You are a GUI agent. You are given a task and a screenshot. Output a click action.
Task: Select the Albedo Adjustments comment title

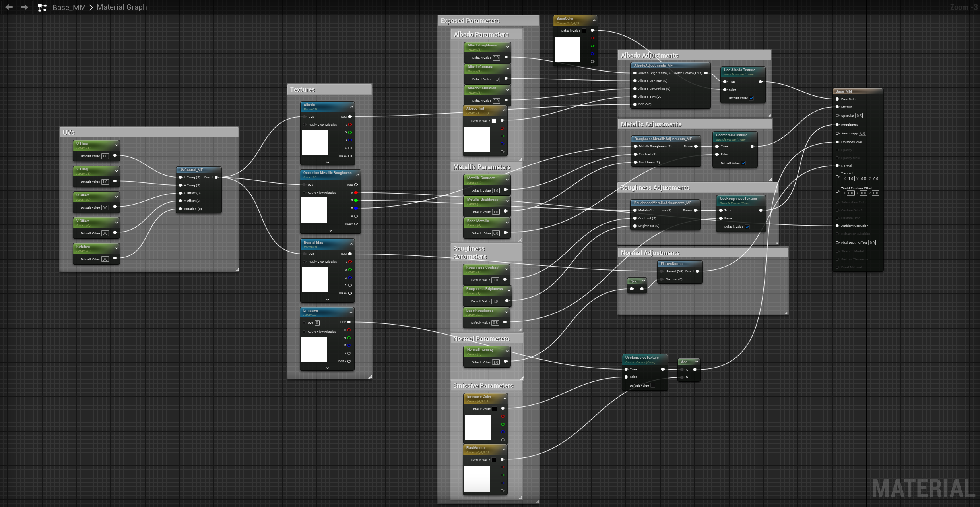[650, 55]
